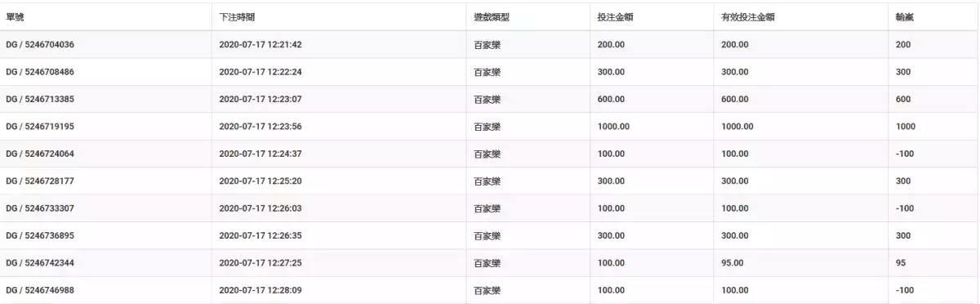The width and height of the screenshot is (980, 304).
Task: Click the 單號 column header
Action: (15, 17)
